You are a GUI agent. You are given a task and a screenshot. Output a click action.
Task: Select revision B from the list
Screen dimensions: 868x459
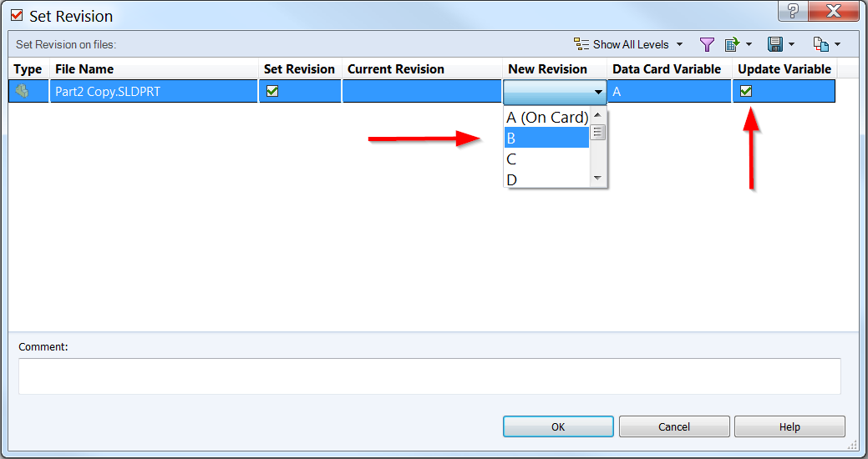tap(546, 138)
